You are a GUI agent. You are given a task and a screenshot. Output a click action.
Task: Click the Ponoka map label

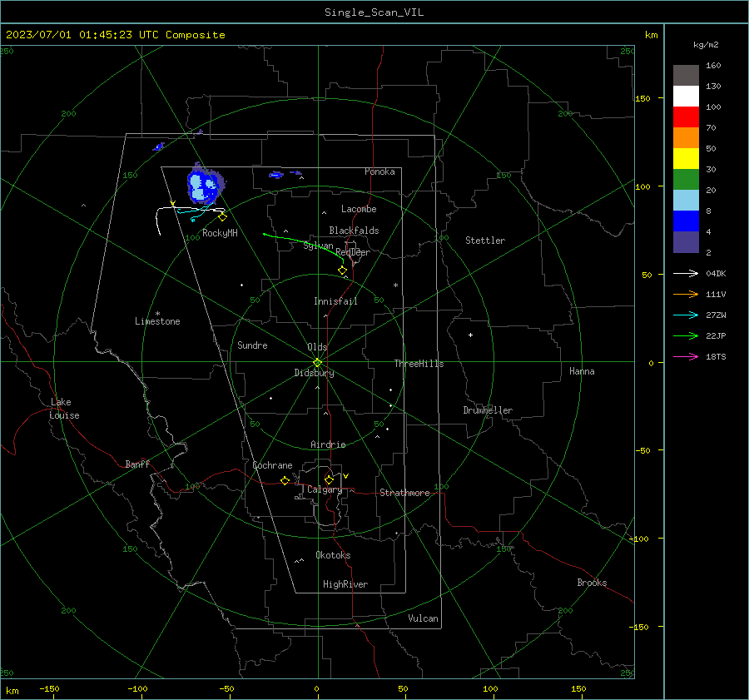(379, 171)
